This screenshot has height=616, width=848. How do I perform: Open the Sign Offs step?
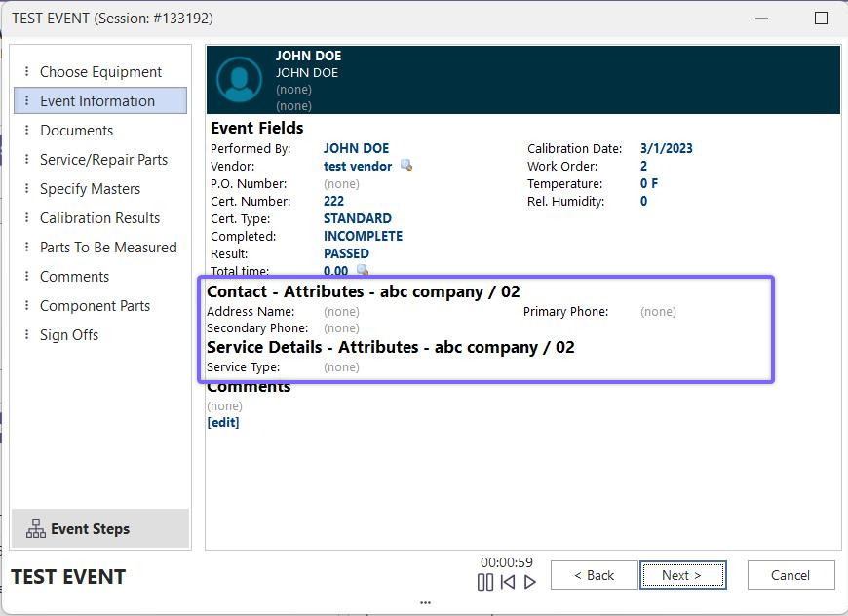click(69, 335)
